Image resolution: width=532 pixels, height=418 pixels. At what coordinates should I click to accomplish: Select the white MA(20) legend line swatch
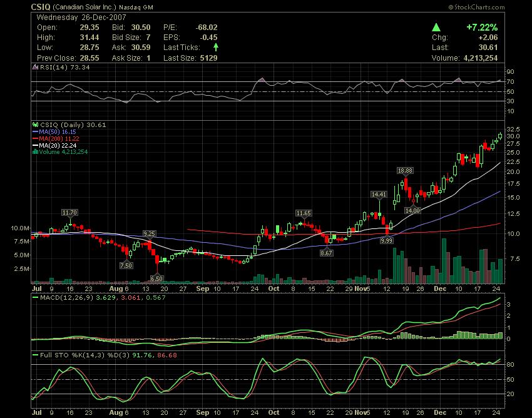point(35,146)
